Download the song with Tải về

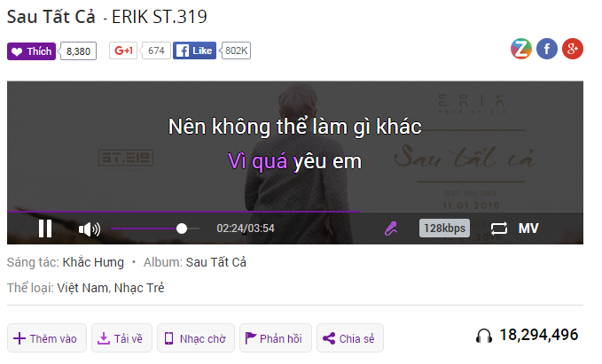(121, 338)
